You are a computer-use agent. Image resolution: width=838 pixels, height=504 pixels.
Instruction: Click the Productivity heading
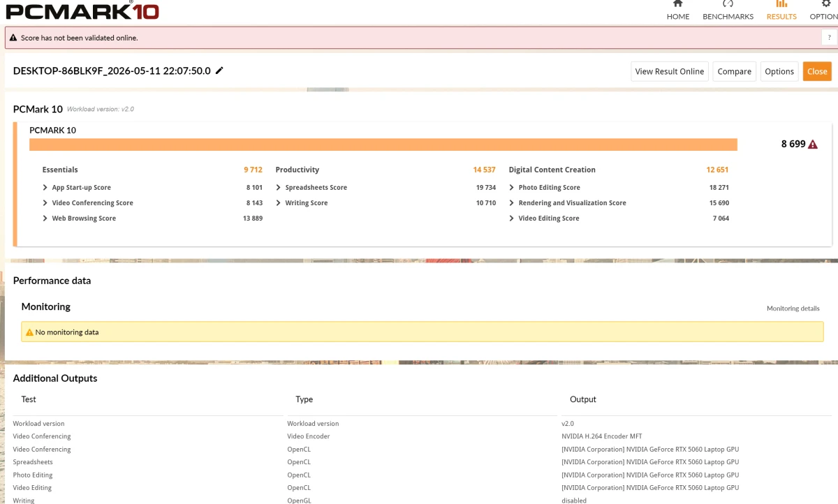[x=297, y=170]
